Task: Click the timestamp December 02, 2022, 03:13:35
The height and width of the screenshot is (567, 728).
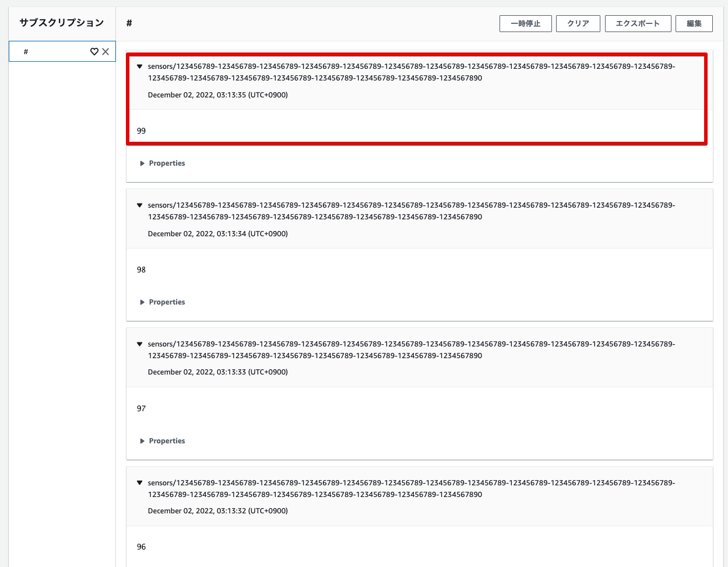Action: (217, 94)
